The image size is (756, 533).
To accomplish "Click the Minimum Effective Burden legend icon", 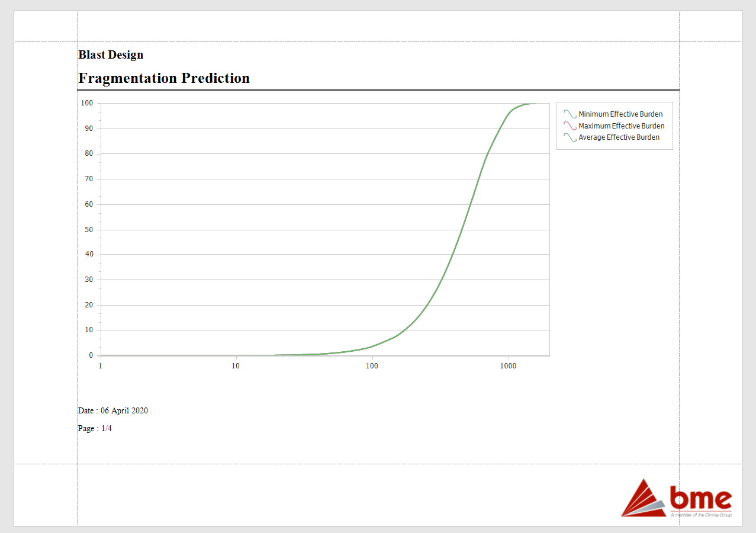I will (570, 114).
